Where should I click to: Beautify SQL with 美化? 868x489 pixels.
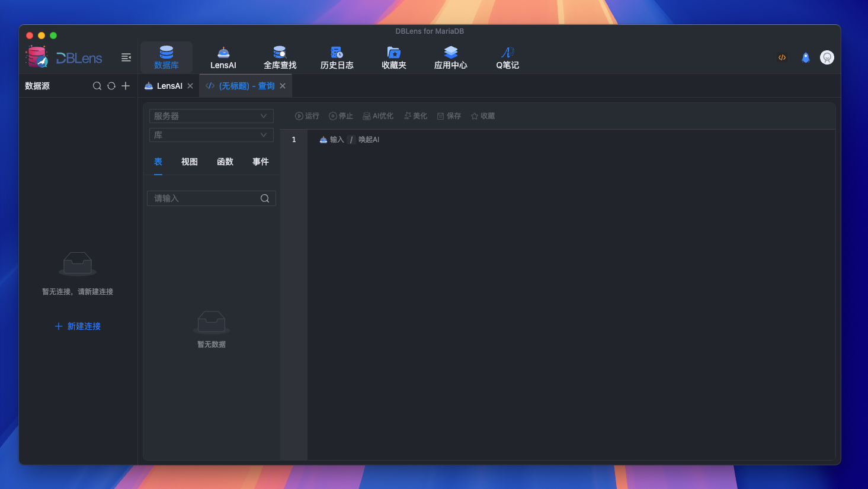415,116
